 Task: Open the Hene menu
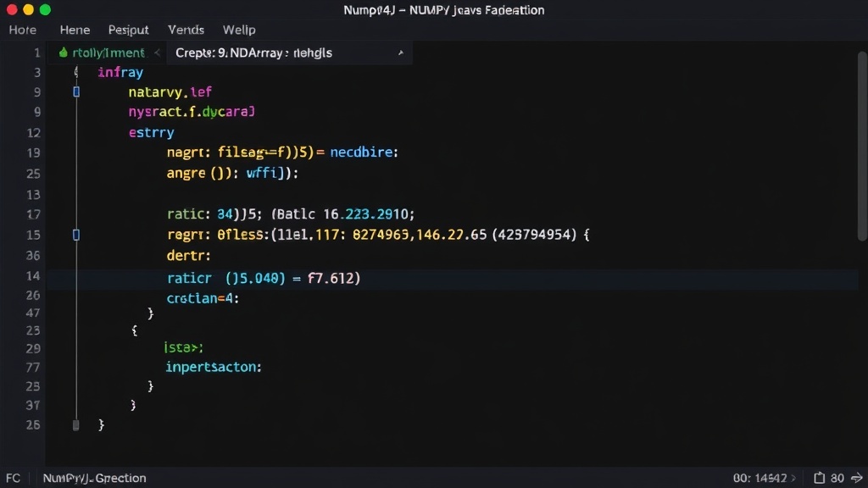[x=75, y=30]
